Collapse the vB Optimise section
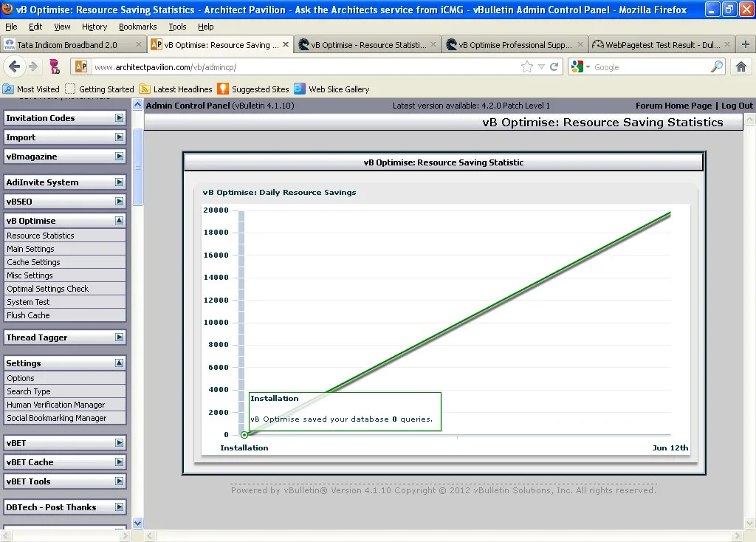The height and width of the screenshot is (542, 756). (x=119, y=220)
